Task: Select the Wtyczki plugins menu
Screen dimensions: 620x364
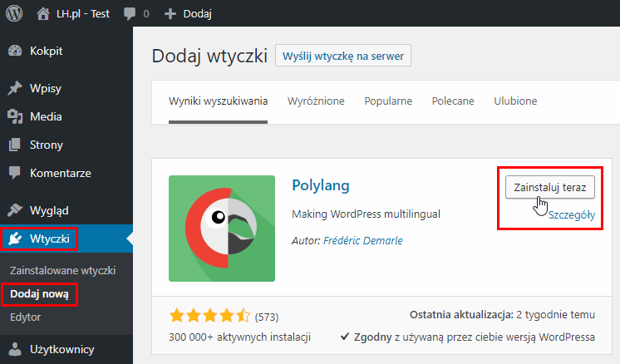Action: [x=50, y=239]
